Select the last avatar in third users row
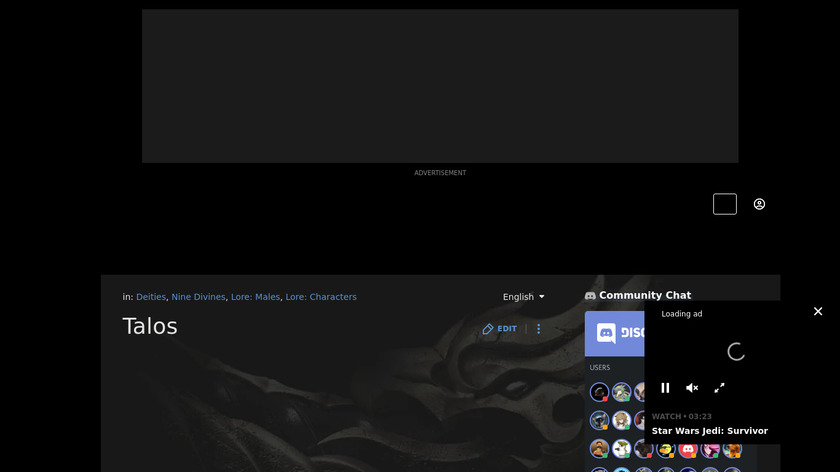 732,450
